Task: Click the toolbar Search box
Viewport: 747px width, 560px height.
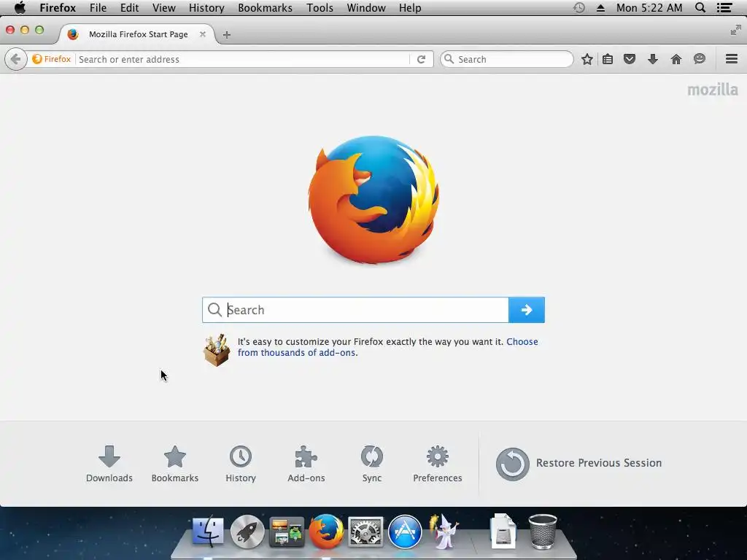Action: click(506, 59)
